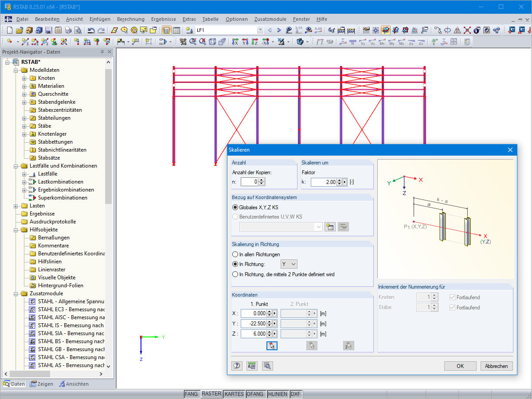
Task: Click the Redo arrow icon
Action: pyautogui.click(x=101, y=30)
